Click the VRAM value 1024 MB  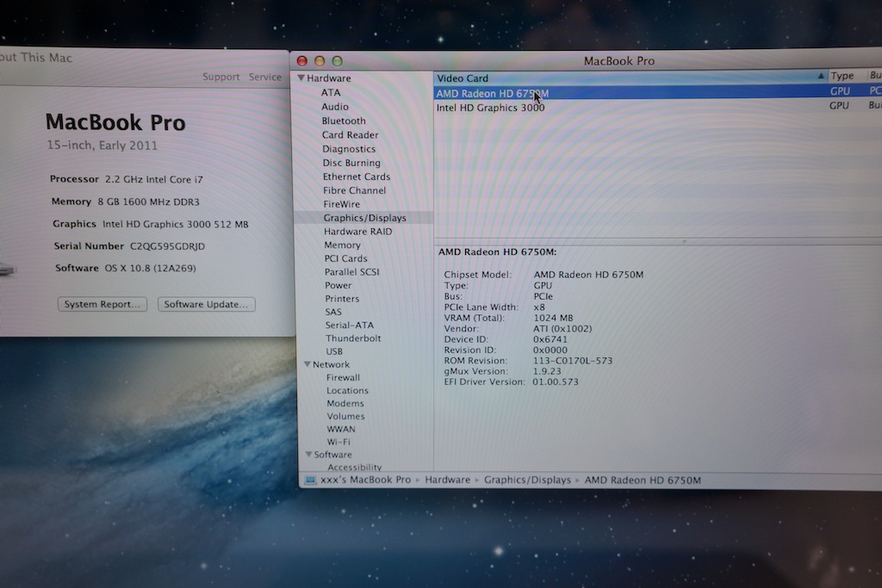click(553, 318)
